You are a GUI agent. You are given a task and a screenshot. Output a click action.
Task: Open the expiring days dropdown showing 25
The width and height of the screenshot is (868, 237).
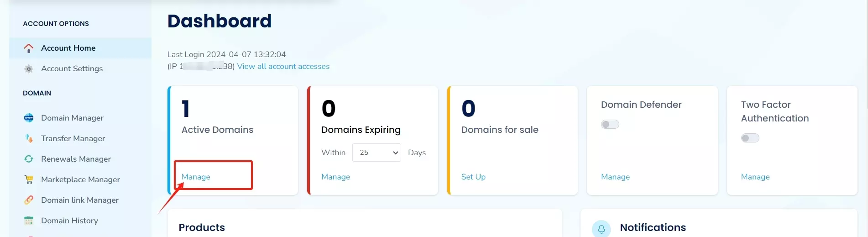(376, 153)
